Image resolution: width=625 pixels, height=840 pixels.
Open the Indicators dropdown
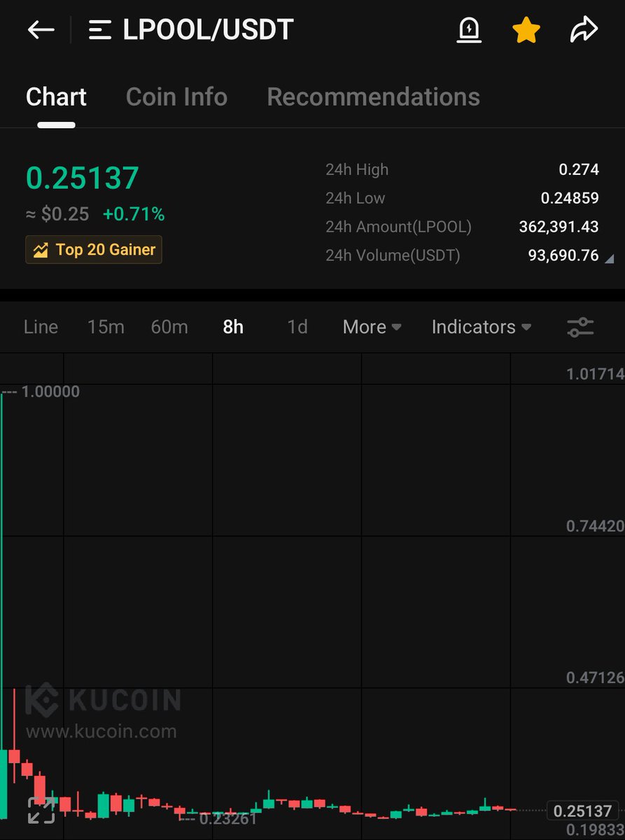click(481, 327)
